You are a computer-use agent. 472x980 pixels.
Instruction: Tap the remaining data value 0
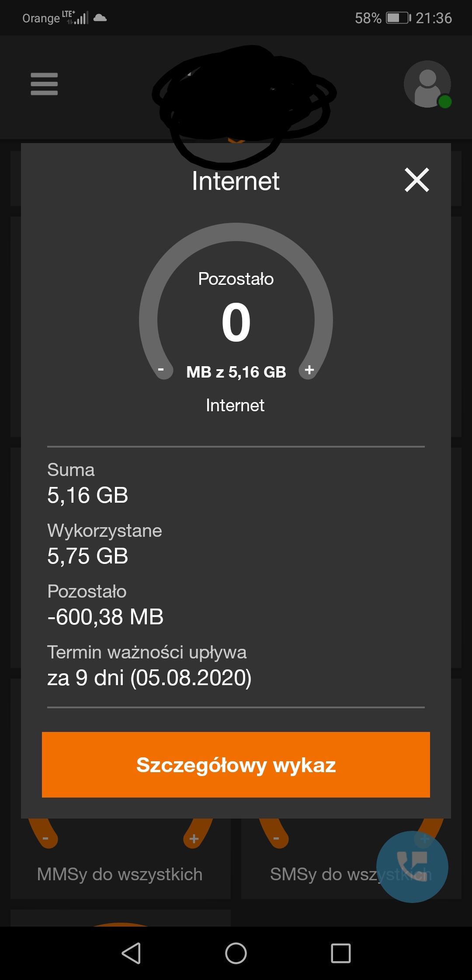tap(236, 323)
